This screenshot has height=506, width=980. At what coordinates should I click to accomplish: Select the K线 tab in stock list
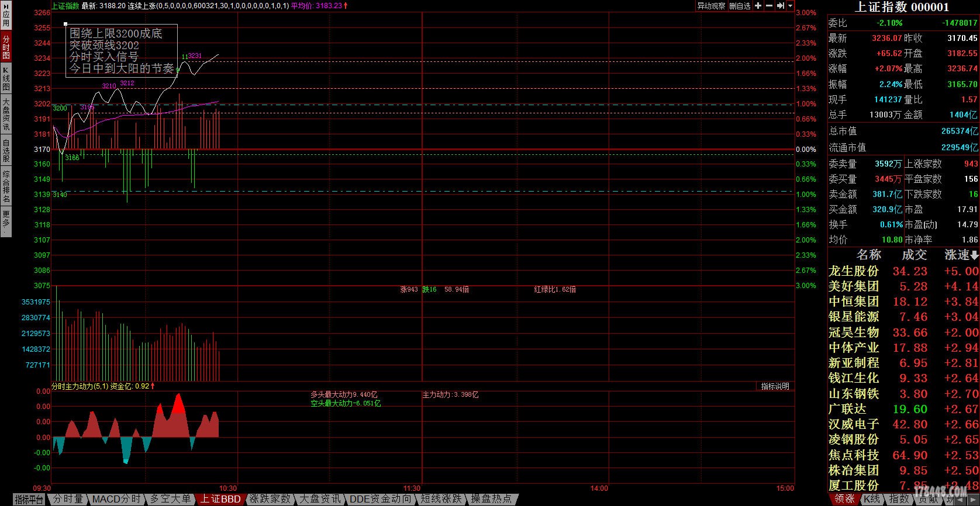coord(872,499)
